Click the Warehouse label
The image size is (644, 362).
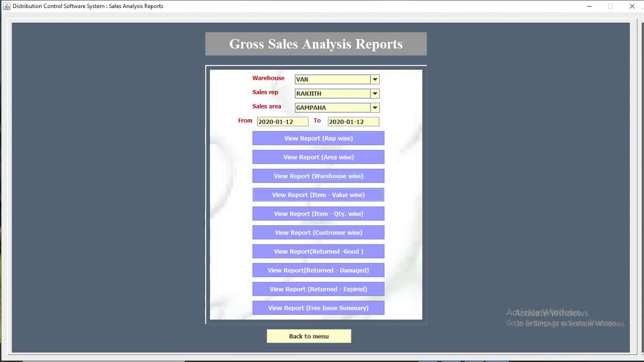point(268,78)
